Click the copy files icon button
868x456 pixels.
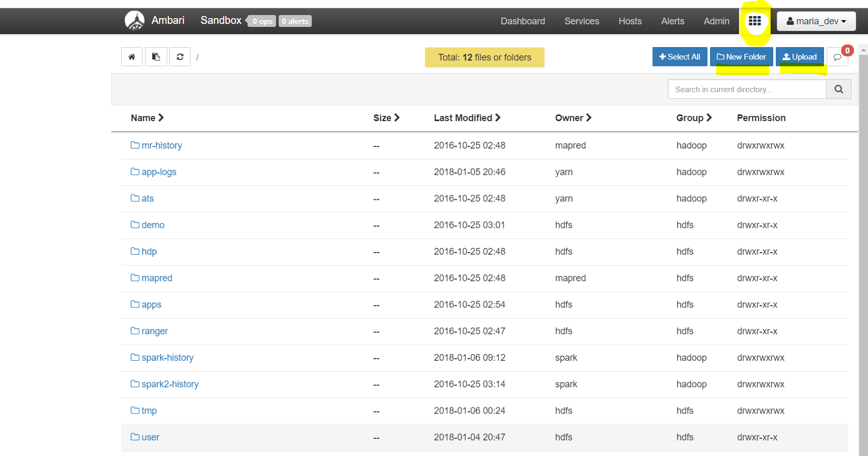coord(156,57)
